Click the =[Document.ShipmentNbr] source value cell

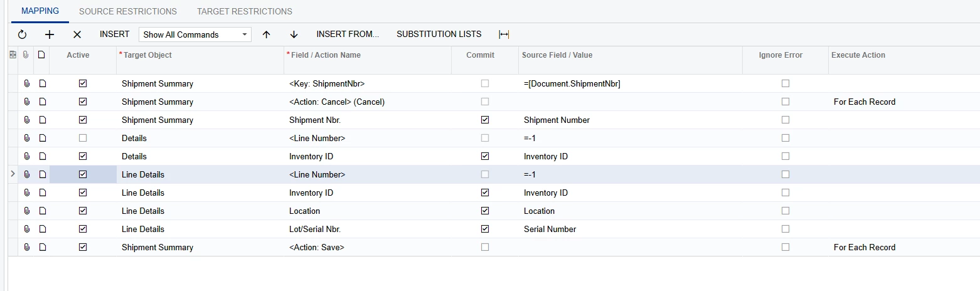(x=630, y=83)
